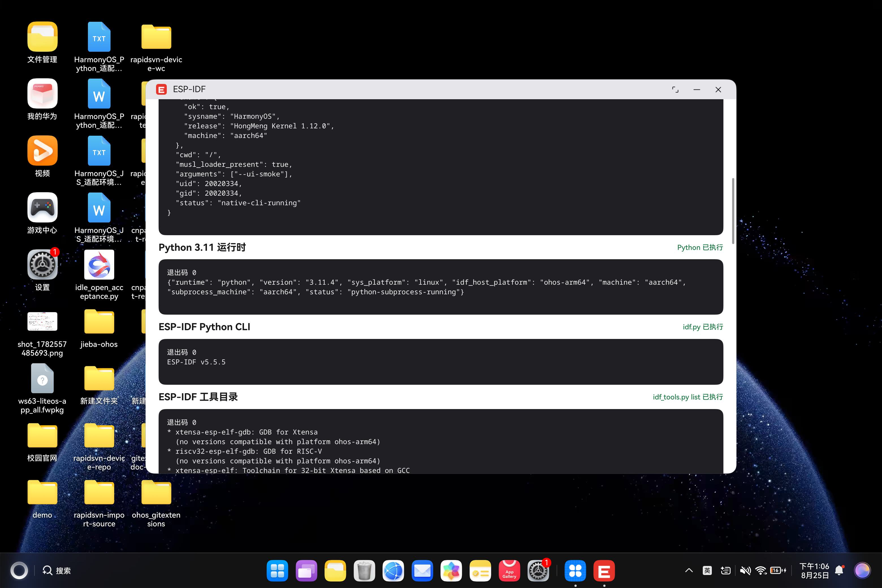The width and height of the screenshot is (882, 588).
Task: Open the battery indicator in the tray
Action: click(778, 570)
